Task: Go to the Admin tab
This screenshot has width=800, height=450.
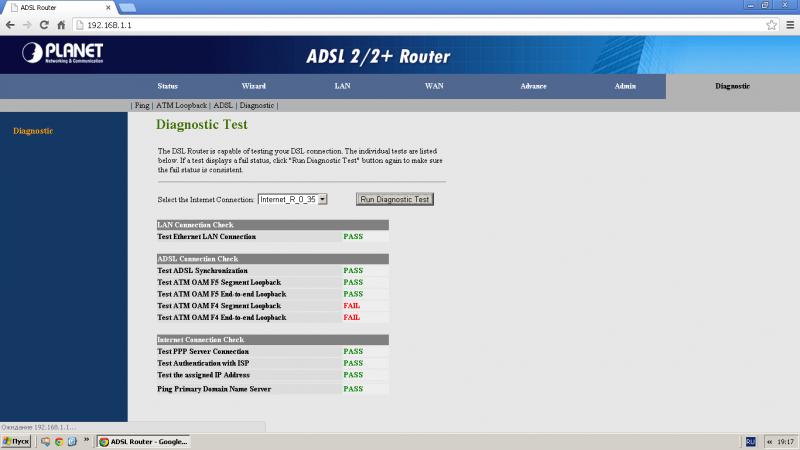Action: 625,86
